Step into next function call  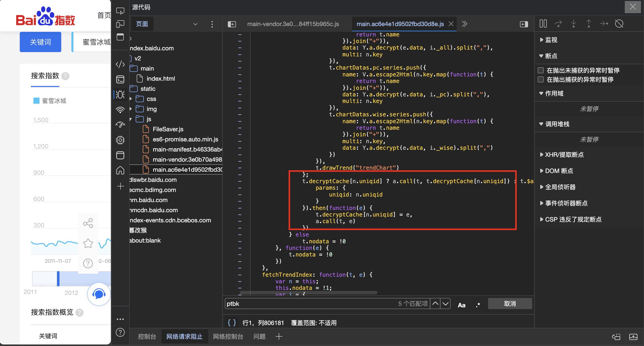[x=574, y=23]
